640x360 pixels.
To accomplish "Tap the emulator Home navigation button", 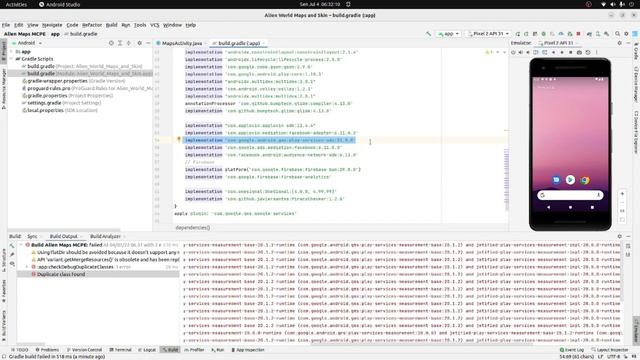I will coord(570,207).
